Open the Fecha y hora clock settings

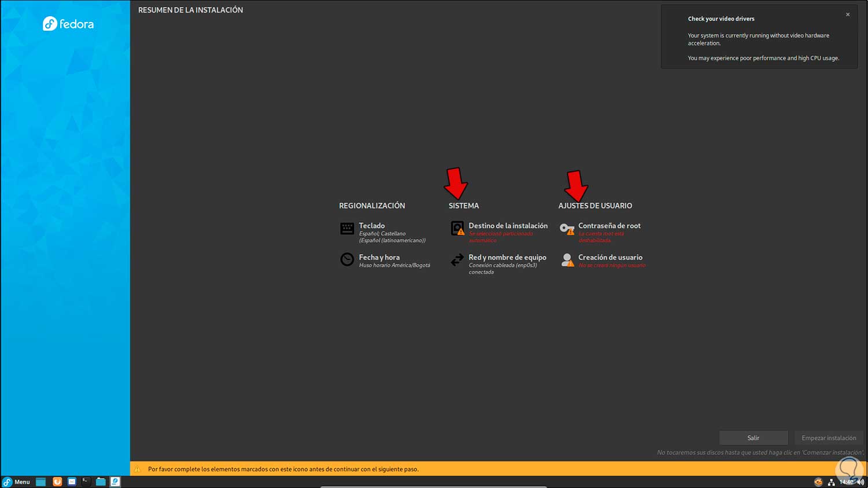tap(385, 260)
